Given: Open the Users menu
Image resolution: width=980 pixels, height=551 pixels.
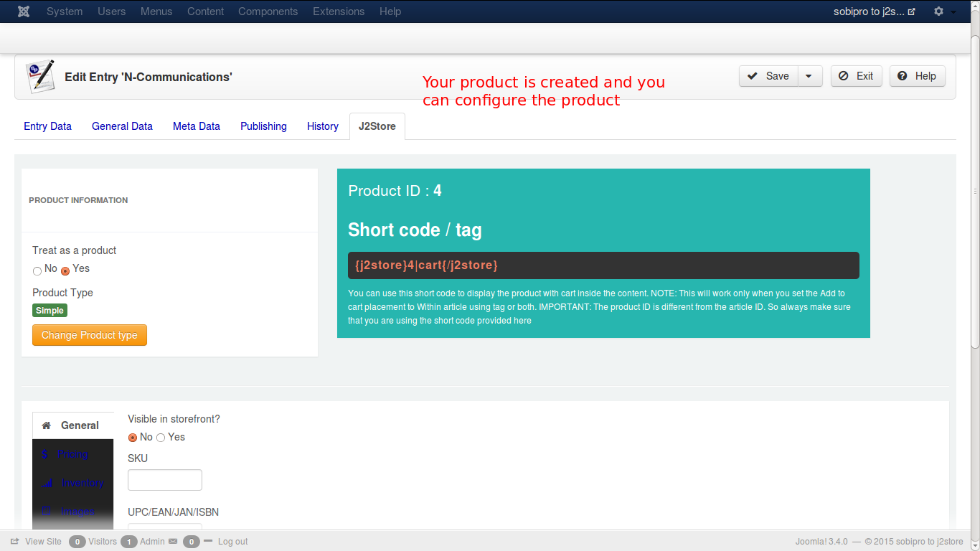Looking at the screenshot, I should (x=112, y=11).
